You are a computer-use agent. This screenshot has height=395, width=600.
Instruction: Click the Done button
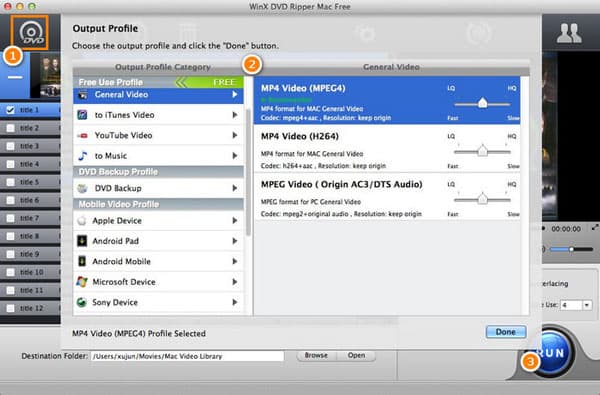coord(506,332)
